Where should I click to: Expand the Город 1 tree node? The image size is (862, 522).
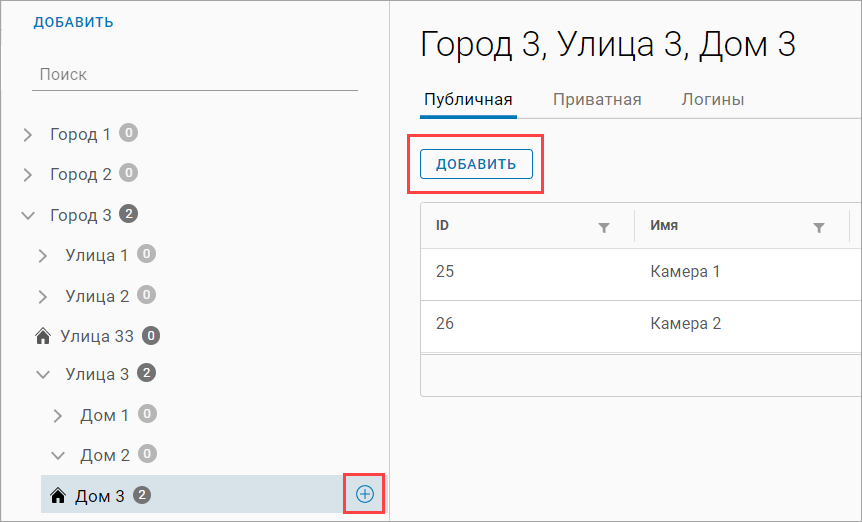[x=28, y=134]
